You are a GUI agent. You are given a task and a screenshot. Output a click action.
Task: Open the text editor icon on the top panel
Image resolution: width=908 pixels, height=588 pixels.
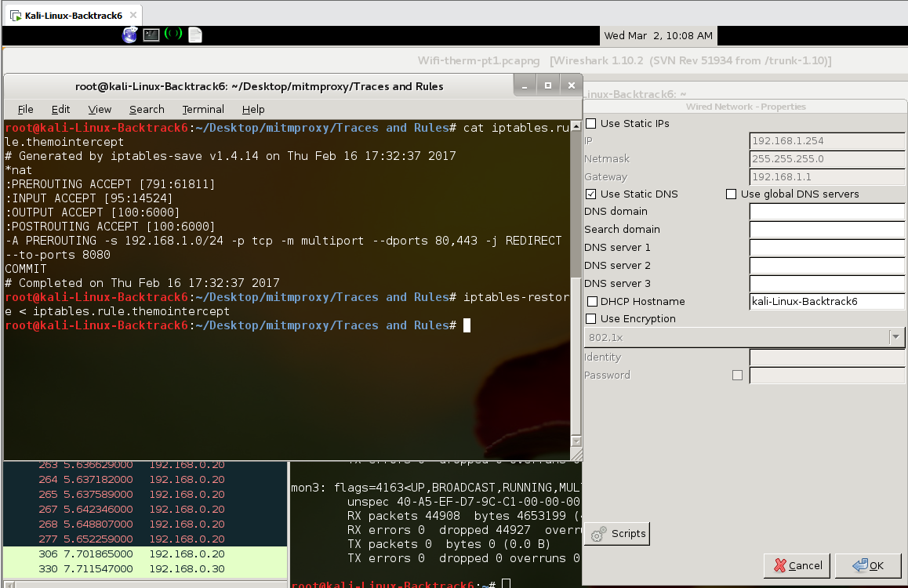pos(194,34)
